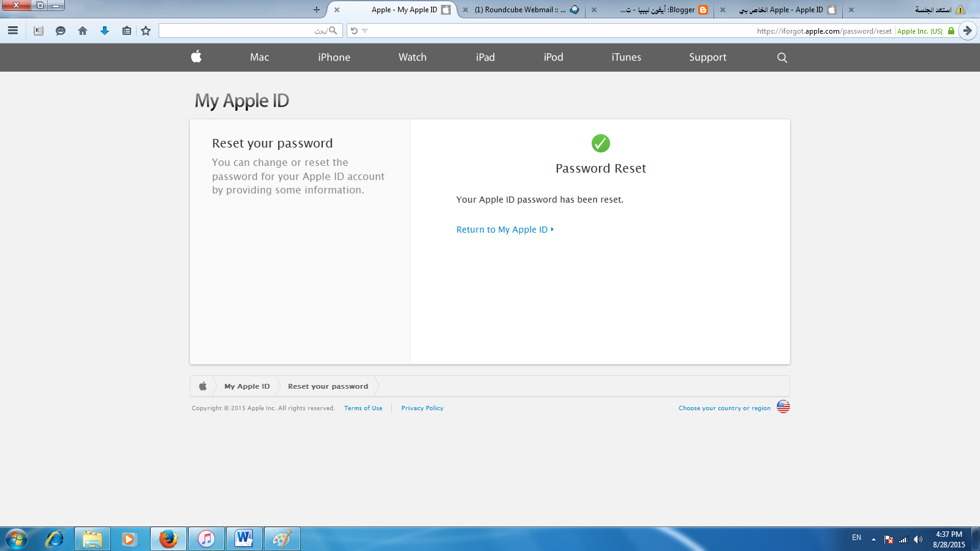
Task: Click the Apple Inc. (US) site identity label
Action: [x=920, y=31]
